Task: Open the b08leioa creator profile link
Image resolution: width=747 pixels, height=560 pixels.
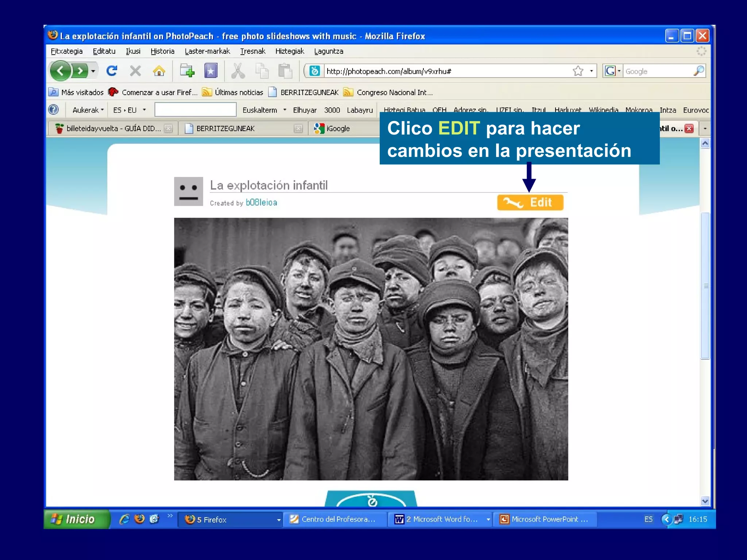Action: (261, 202)
